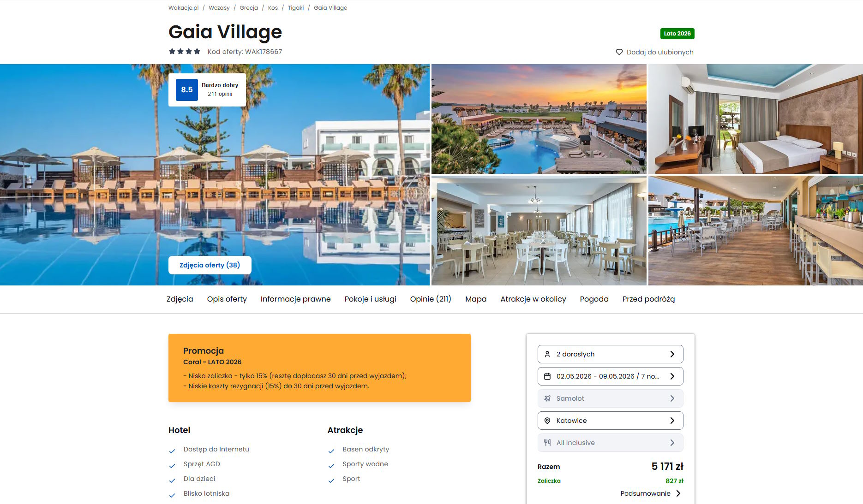The image size is (863, 504).
Task: Open the All Inclusive board option
Action: pos(610,443)
